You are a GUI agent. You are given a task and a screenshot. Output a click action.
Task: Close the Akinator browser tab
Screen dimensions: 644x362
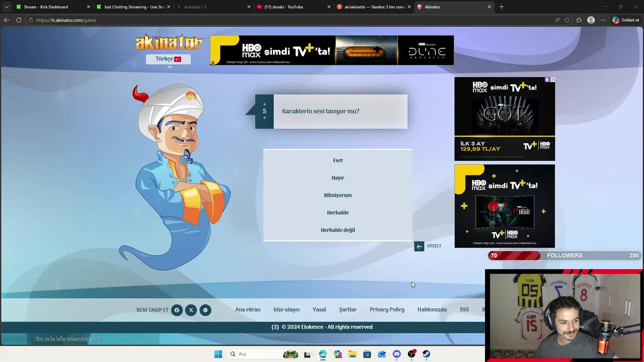click(489, 7)
